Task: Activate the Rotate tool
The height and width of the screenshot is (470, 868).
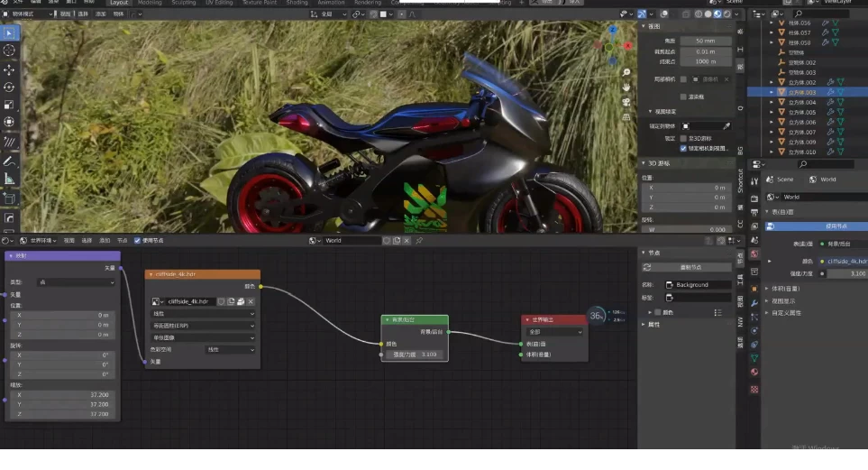Action: click(x=9, y=88)
